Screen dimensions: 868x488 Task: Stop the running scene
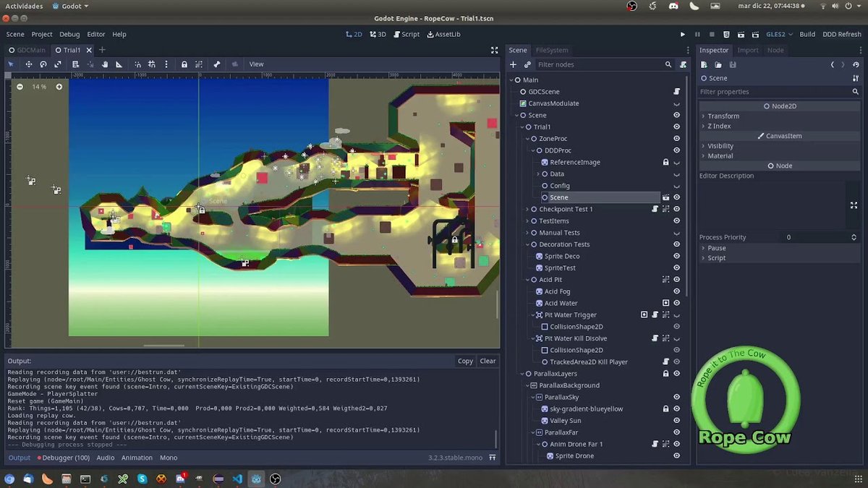(711, 34)
